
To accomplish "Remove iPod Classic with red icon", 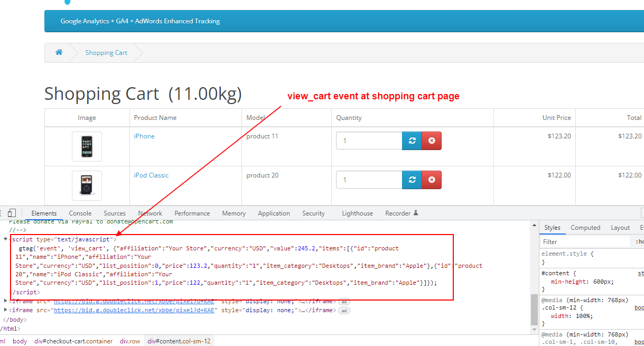I will point(432,180).
